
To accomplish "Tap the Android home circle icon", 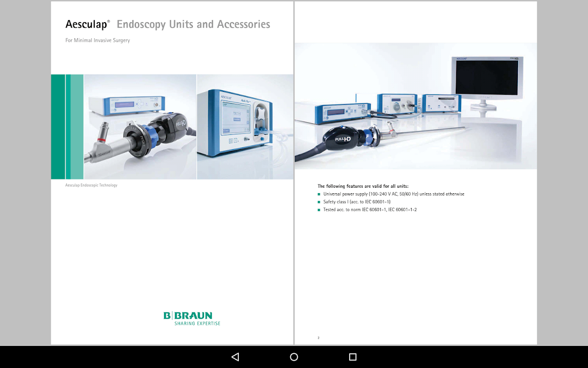I will [x=294, y=357].
